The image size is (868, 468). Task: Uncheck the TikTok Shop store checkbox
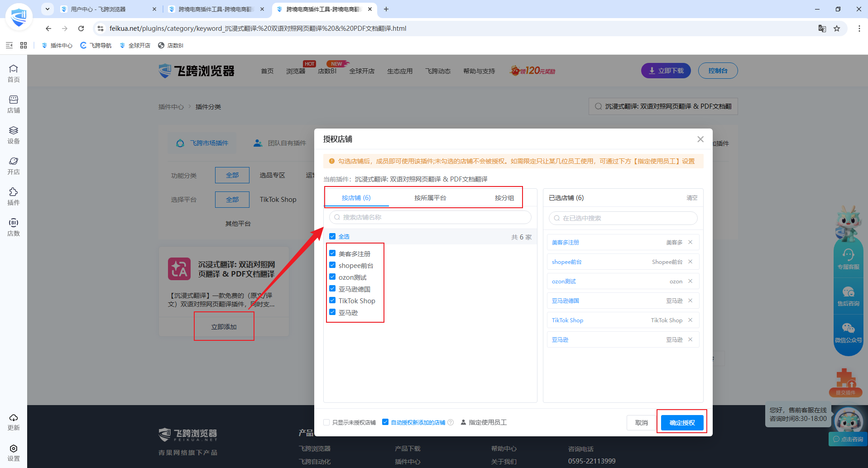332,301
